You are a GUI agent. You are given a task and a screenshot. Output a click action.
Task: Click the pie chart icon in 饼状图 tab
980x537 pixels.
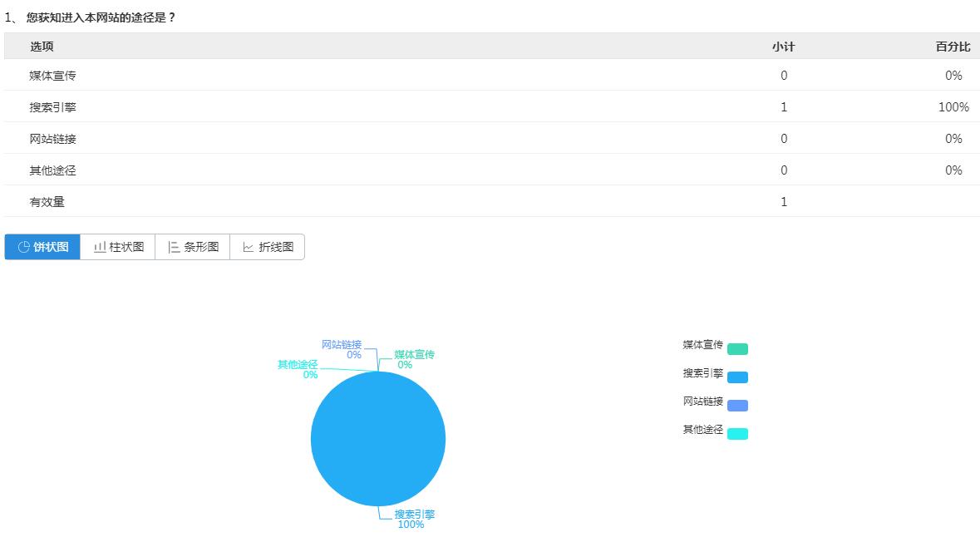tap(24, 247)
